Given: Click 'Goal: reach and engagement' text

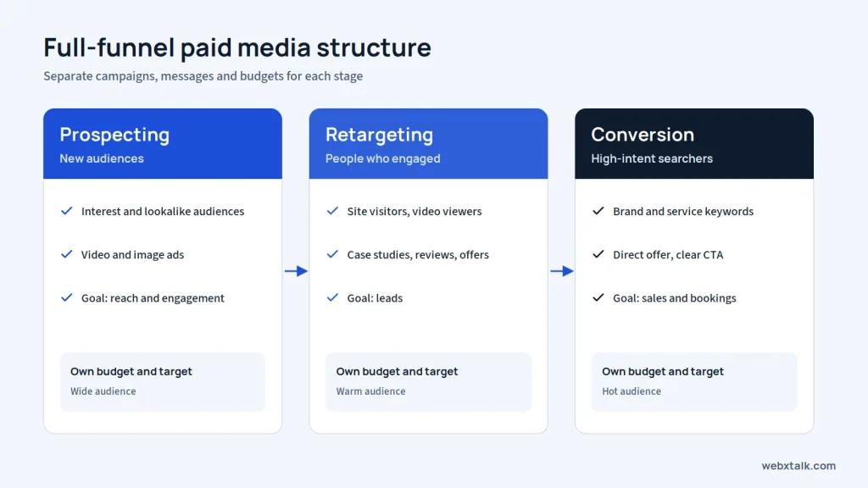Looking at the screenshot, I should [x=153, y=298].
